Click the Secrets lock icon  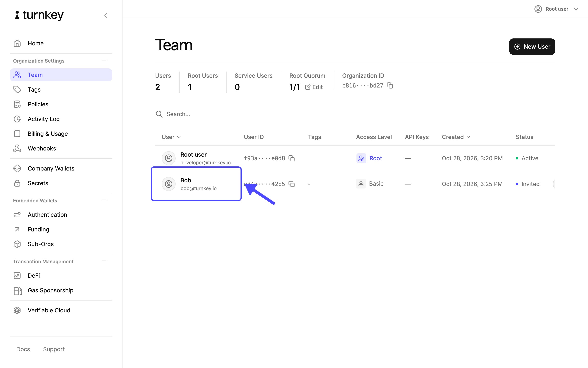[x=17, y=183]
